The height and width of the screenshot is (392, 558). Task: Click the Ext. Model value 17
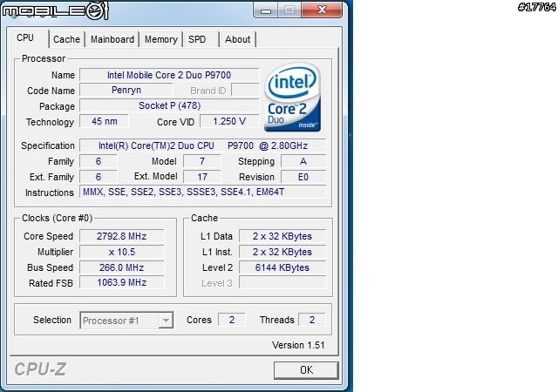click(201, 177)
